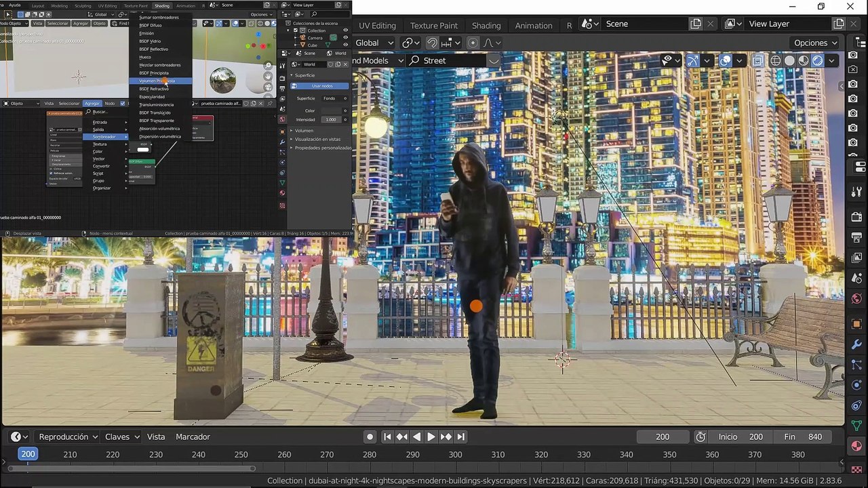Switch to the Shading workspace tab

pos(486,26)
